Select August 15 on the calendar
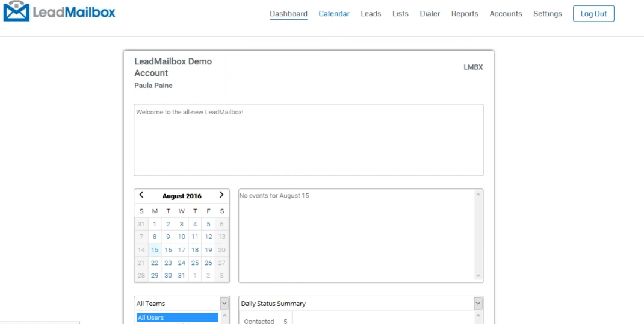 pos(155,250)
